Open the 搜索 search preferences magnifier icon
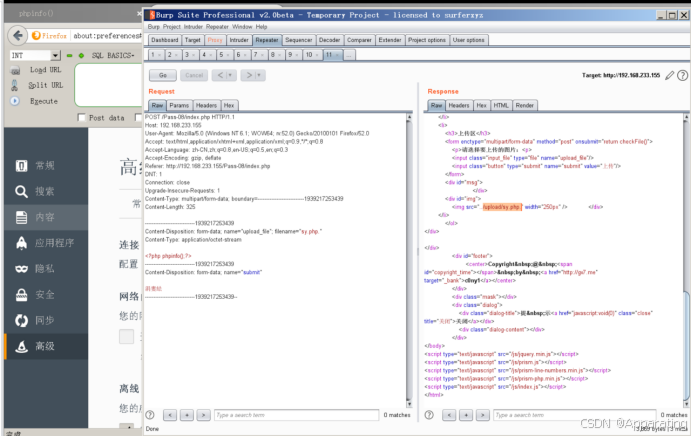 pos(22,192)
